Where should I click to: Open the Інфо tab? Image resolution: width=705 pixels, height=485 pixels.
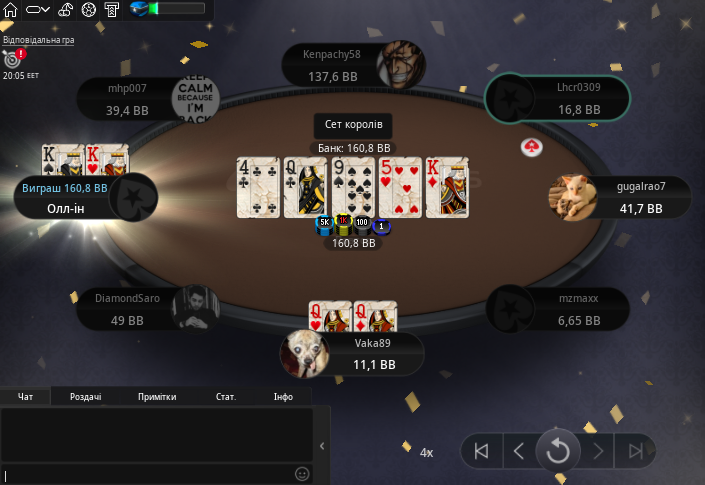click(x=283, y=397)
